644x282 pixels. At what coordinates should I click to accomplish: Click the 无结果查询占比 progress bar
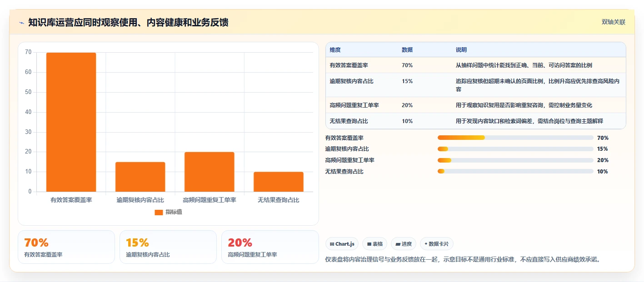point(515,172)
